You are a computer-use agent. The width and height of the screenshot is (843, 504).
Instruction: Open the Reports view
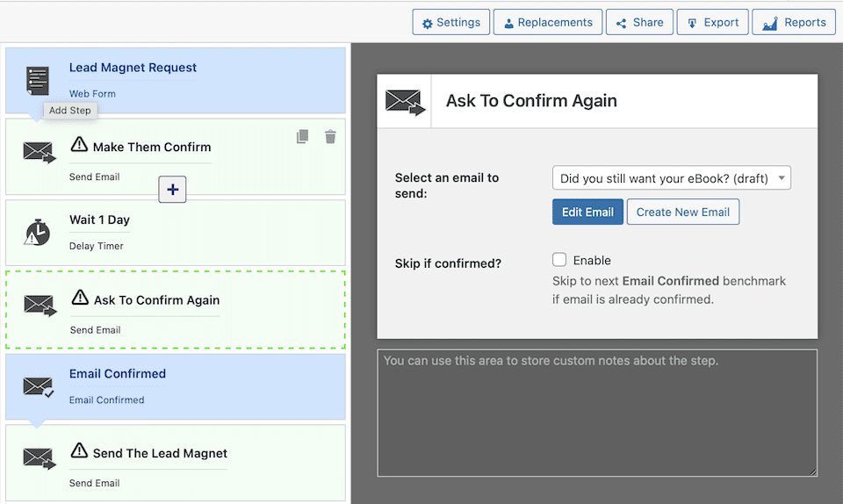[x=793, y=22]
